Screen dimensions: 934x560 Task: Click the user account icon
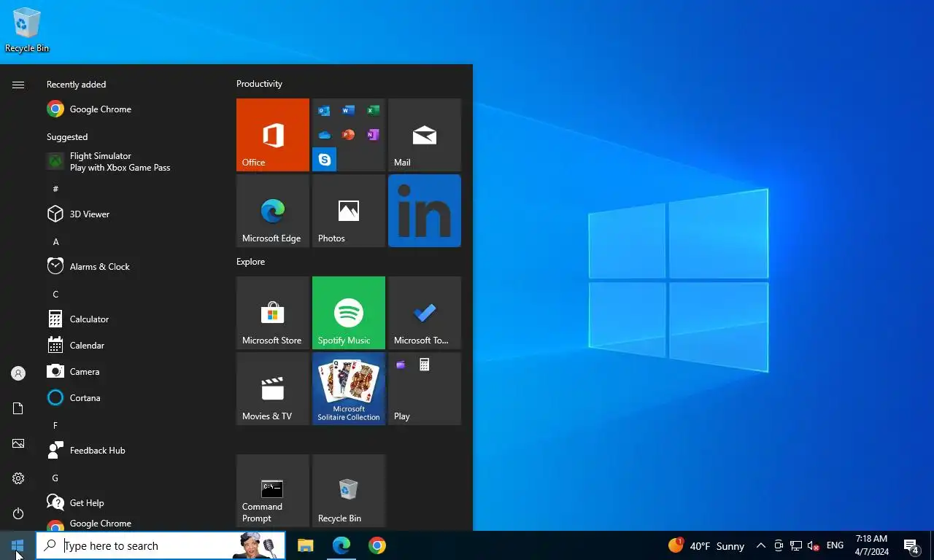[x=18, y=373]
